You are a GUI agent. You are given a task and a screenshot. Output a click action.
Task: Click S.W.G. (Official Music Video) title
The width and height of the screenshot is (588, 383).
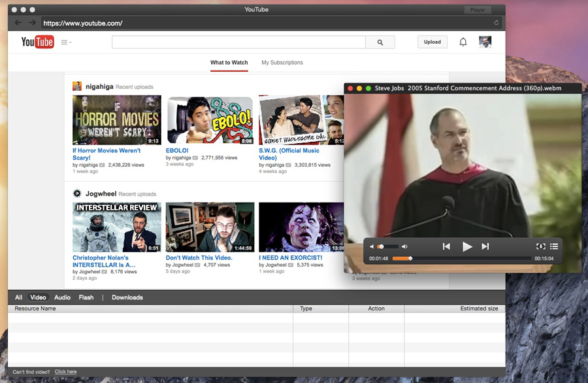coord(289,154)
